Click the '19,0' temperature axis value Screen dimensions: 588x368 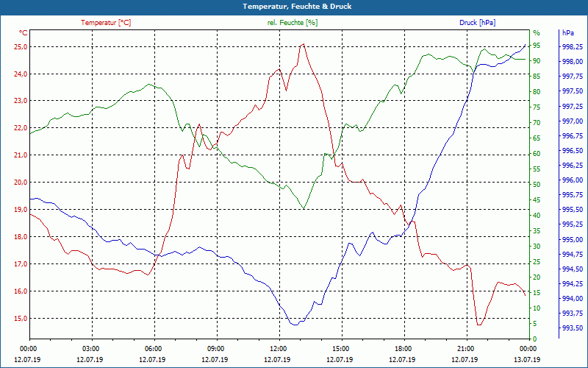(x=21, y=210)
